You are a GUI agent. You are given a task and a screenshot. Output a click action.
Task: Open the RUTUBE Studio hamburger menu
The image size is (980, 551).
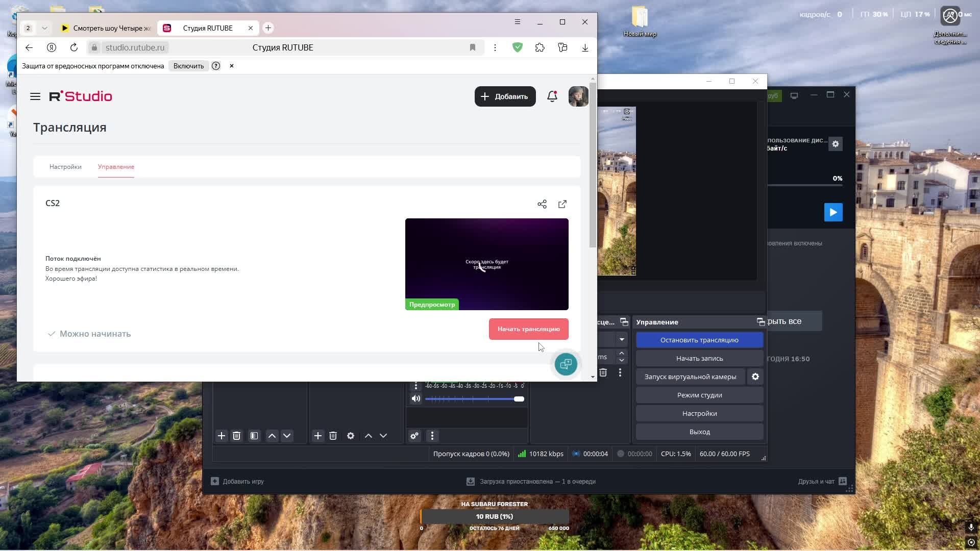pos(35,96)
